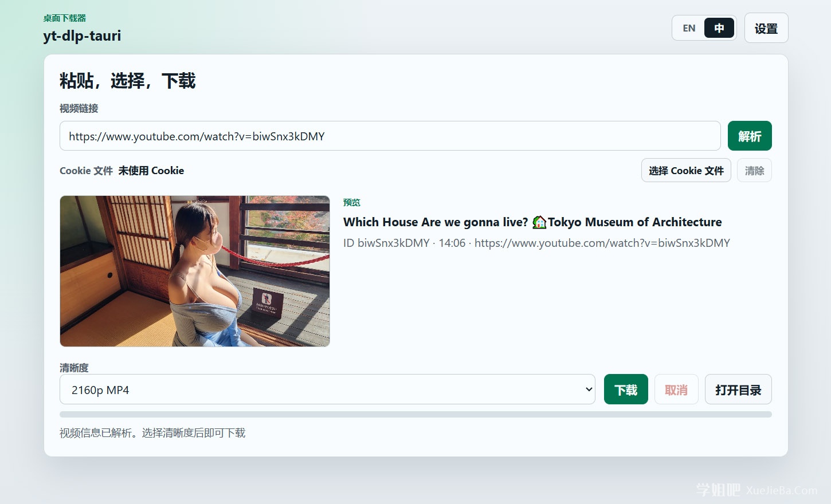Click the 粘贴，选择，下载 heading
The width and height of the screenshot is (831, 504).
click(x=128, y=81)
